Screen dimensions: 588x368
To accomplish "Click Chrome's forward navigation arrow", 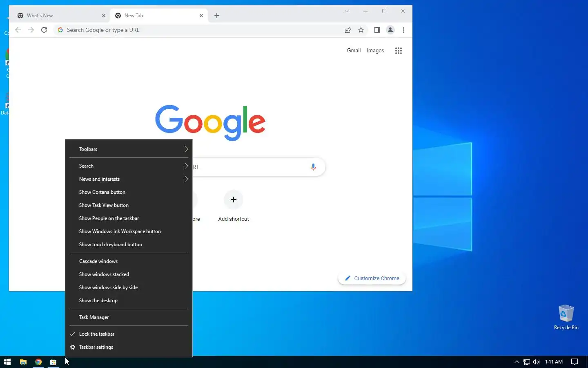I will click(31, 30).
